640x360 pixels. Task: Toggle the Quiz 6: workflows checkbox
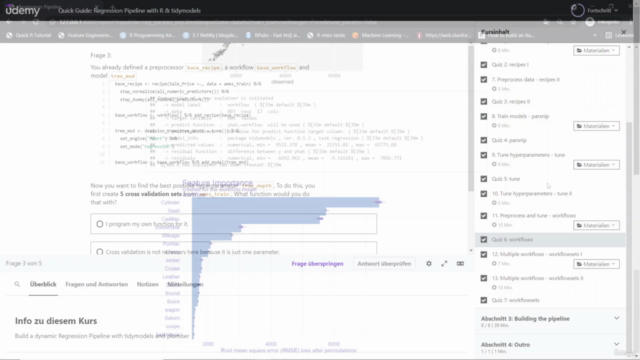click(x=484, y=240)
